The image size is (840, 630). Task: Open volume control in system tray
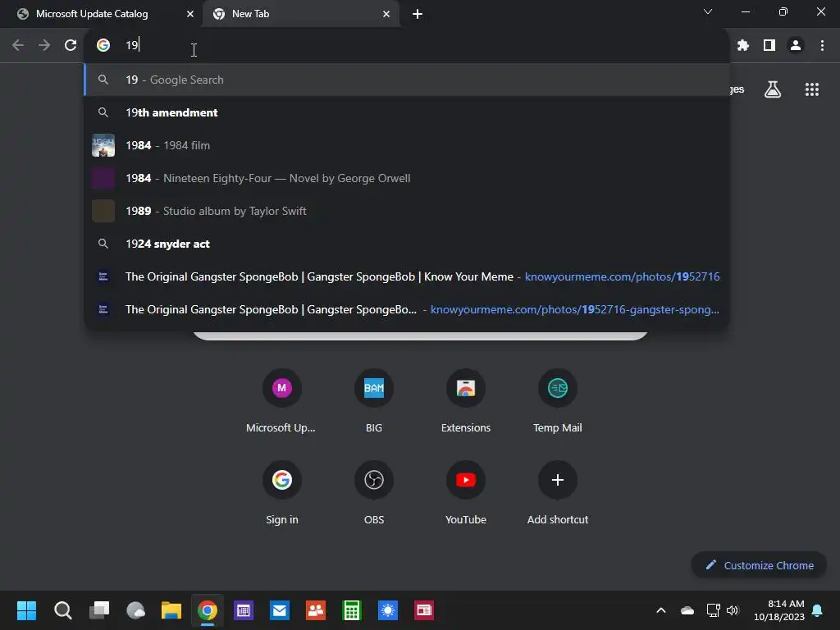733,610
